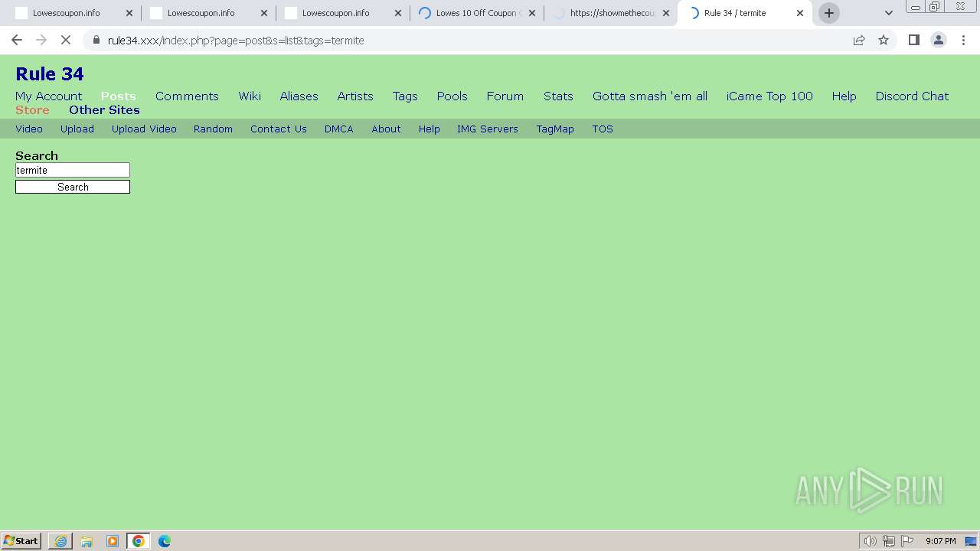Screen dimensions: 980x551
Task: Go back with the browser back arrow
Action: pos(17,40)
